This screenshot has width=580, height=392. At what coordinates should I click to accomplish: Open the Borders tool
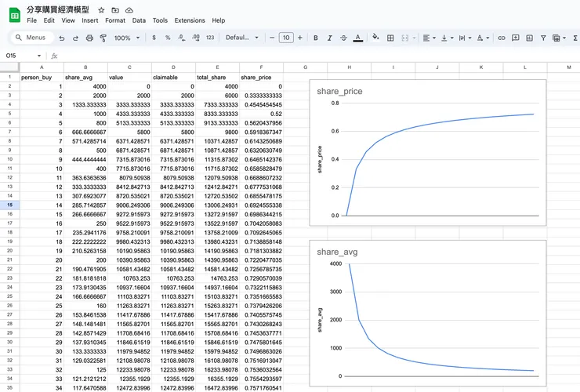(390, 38)
